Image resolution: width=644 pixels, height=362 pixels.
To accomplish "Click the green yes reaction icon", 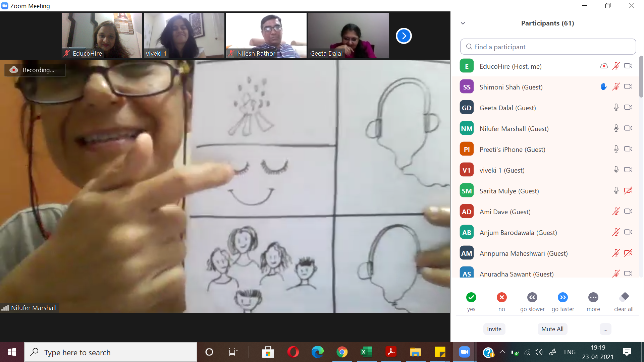I will (x=471, y=297).
